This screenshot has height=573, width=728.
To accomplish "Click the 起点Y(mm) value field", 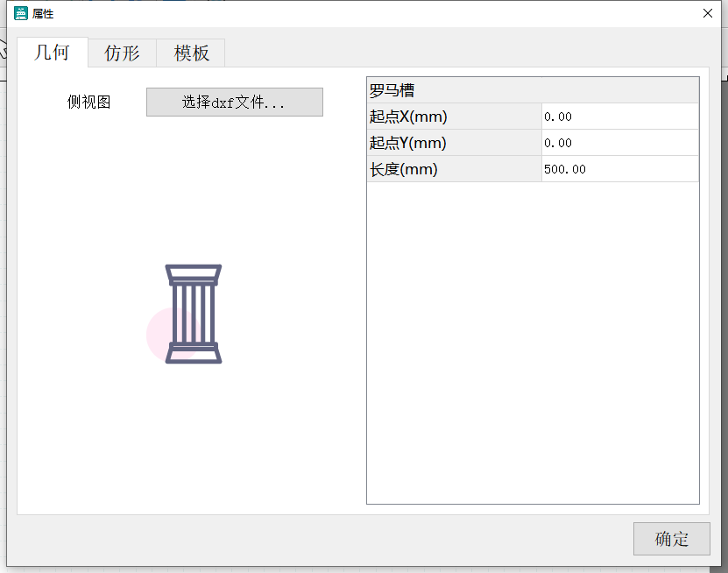I will 619,143.
